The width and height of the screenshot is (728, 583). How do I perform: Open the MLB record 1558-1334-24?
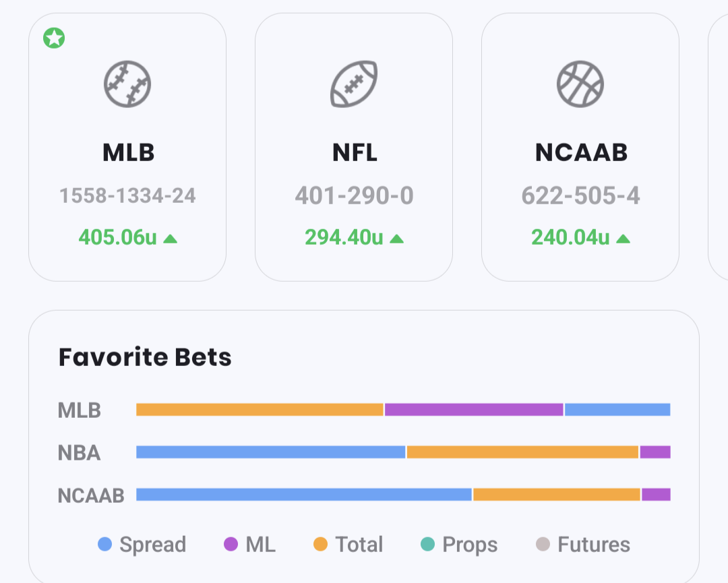click(127, 196)
